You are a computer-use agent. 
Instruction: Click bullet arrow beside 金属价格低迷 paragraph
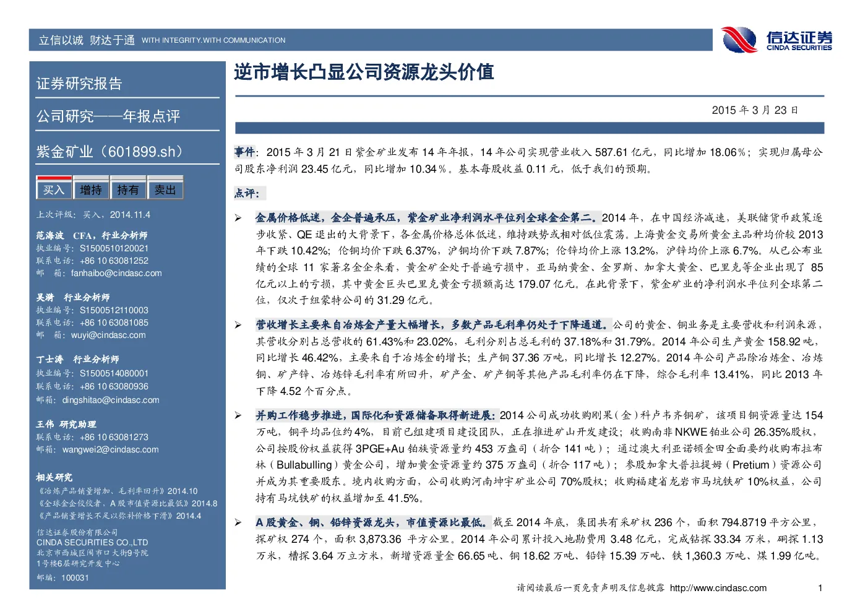coord(238,218)
